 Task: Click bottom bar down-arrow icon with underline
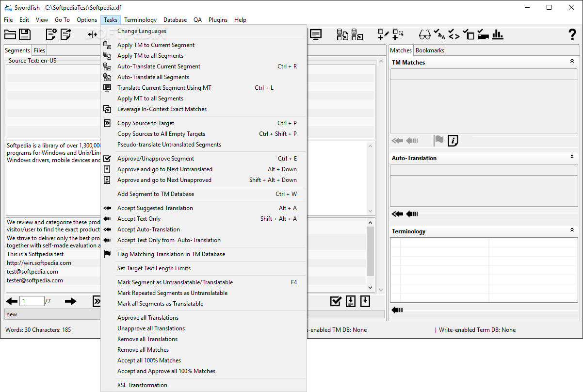click(x=351, y=301)
